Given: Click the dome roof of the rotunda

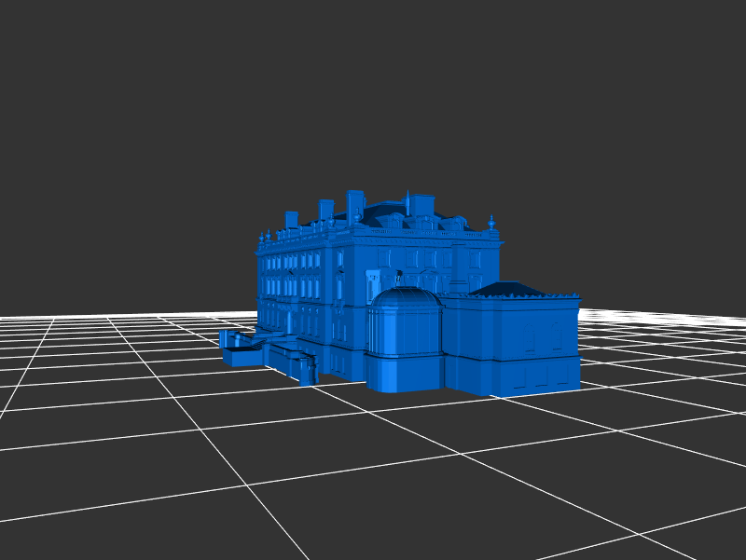Looking at the screenshot, I should (x=405, y=296).
